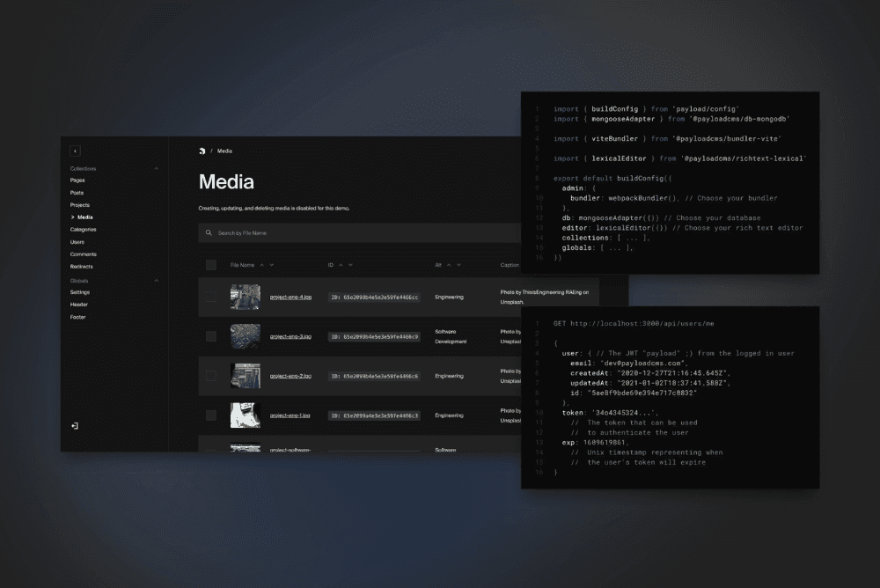Sort File Name column ascending

click(x=262, y=265)
